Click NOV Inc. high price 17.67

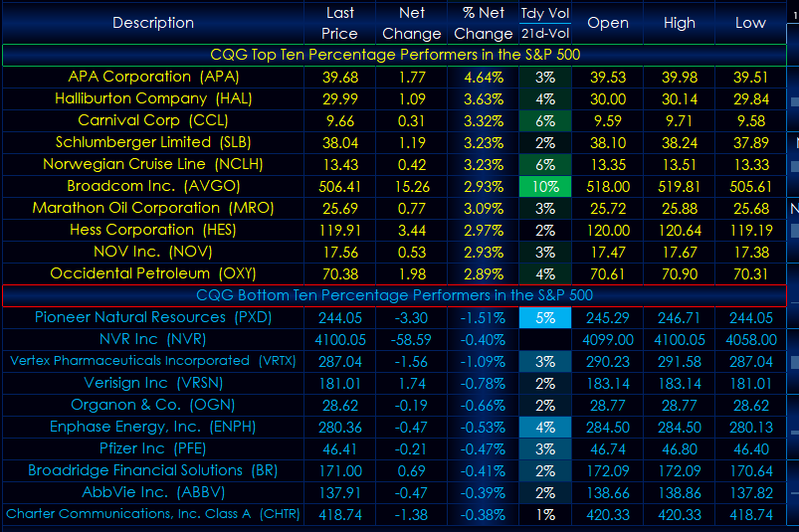click(x=680, y=253)
